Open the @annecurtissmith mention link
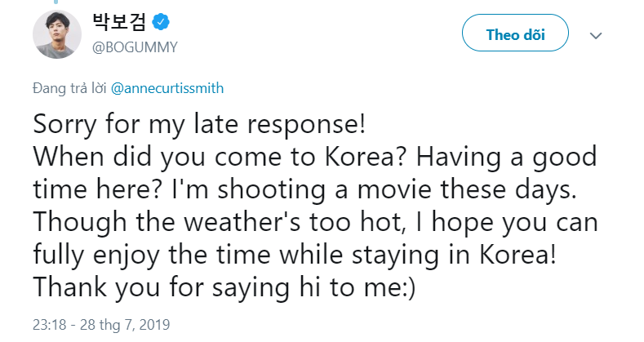 coord(167,87)
